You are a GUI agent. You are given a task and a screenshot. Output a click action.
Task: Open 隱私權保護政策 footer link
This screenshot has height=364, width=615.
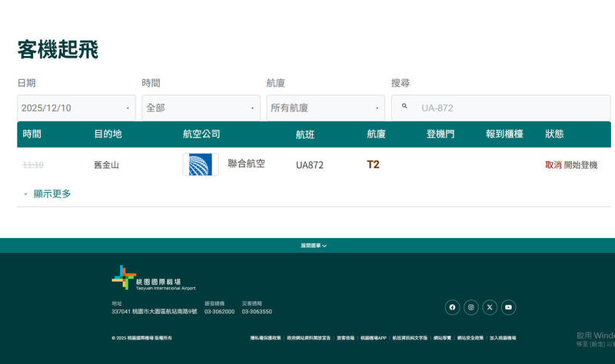tap(265, 338)
